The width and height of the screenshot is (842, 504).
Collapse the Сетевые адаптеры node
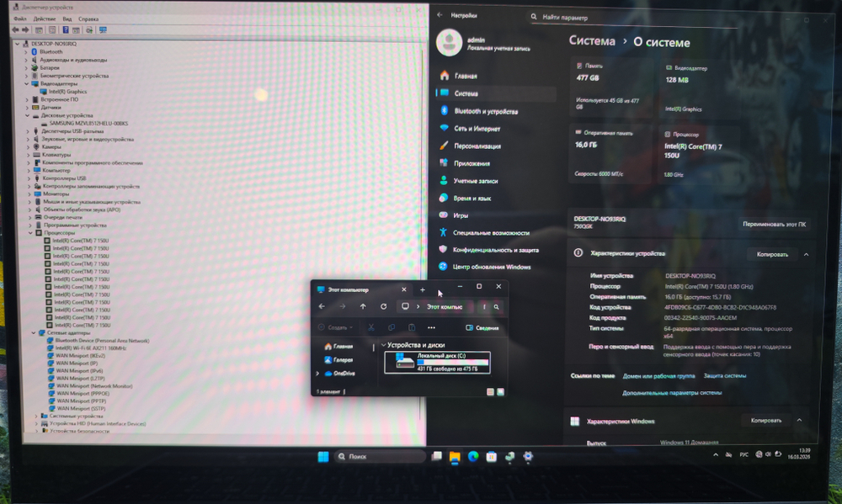pos(34,333)
